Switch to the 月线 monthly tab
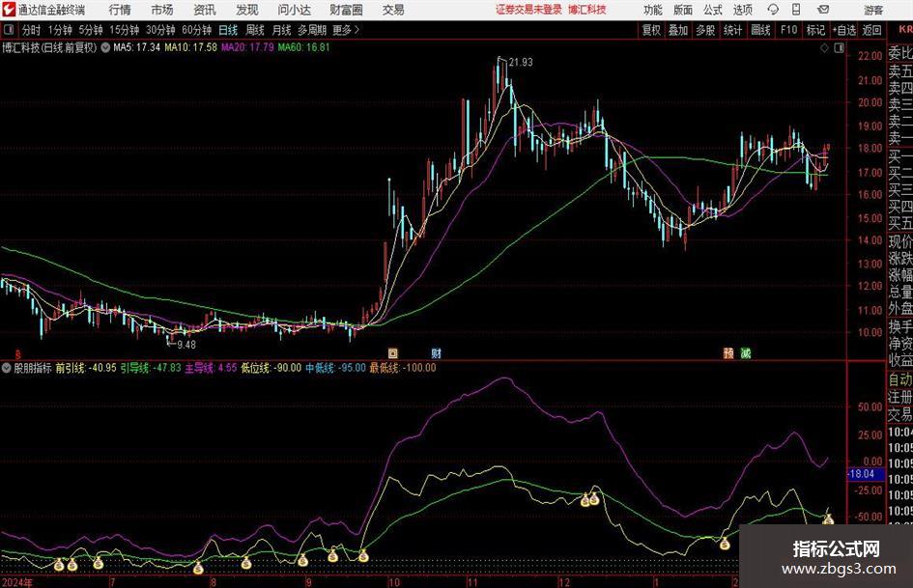The height and width of the screenshot is (588, 913). click(282, 30)
